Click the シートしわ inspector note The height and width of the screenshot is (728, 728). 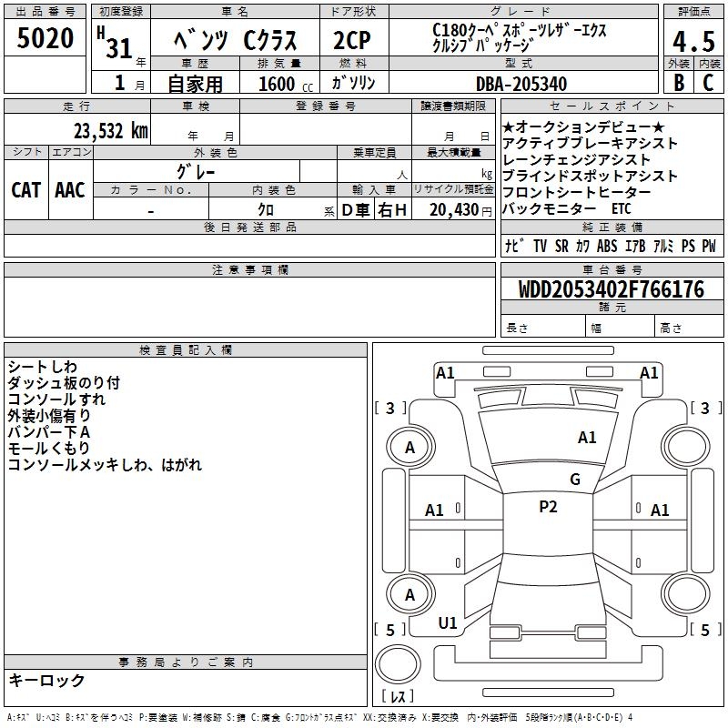tap(42, 367)
